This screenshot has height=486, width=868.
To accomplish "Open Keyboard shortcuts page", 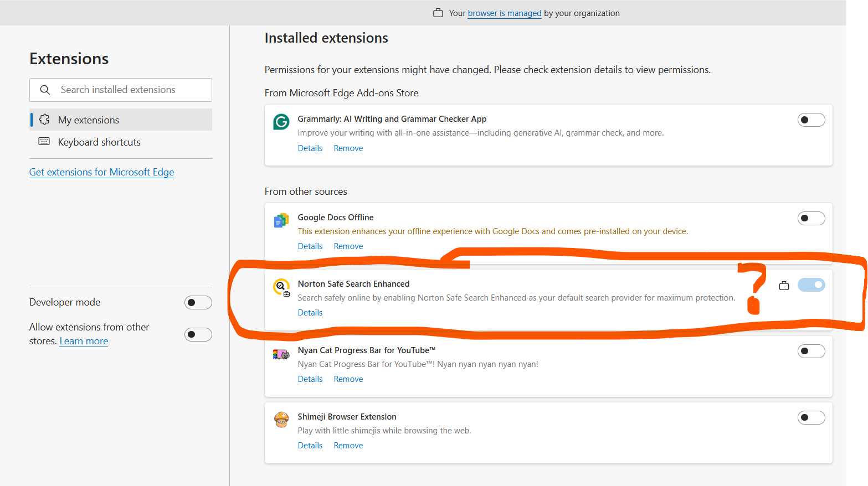I will pos(121,142).
